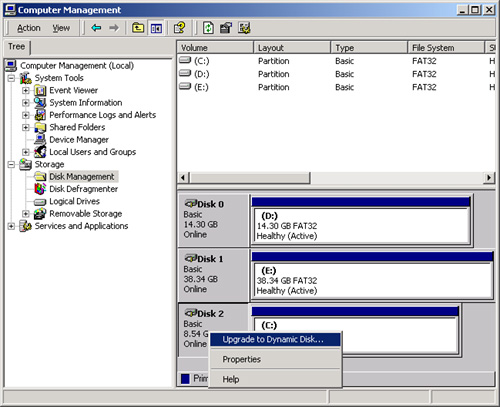Choose Help in the context menu
The height and width of the screenshot is (407, 500).
click(275, 379)
